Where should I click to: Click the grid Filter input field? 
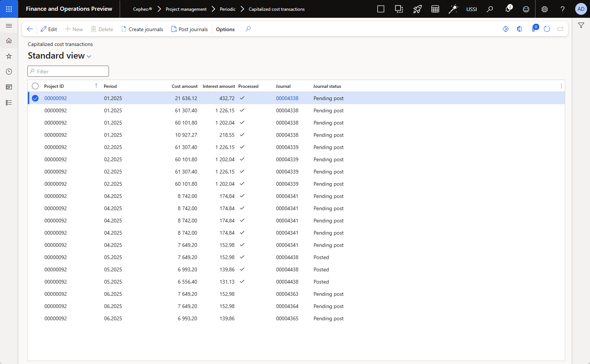tap(69, 71)
